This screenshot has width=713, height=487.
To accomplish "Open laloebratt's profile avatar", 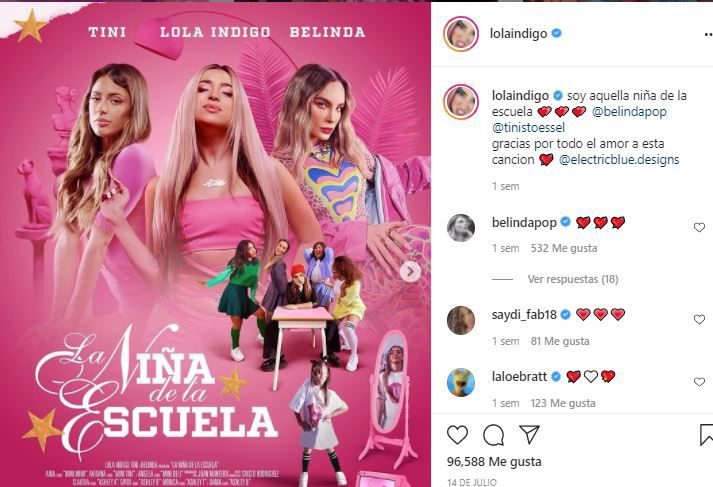I will click(x=461, y=382).
